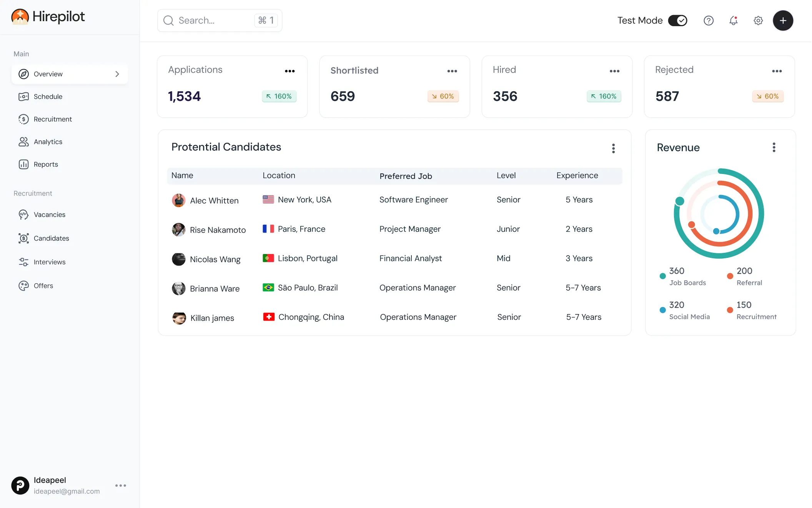Toggle the Test Mode switch

point(677,20)
